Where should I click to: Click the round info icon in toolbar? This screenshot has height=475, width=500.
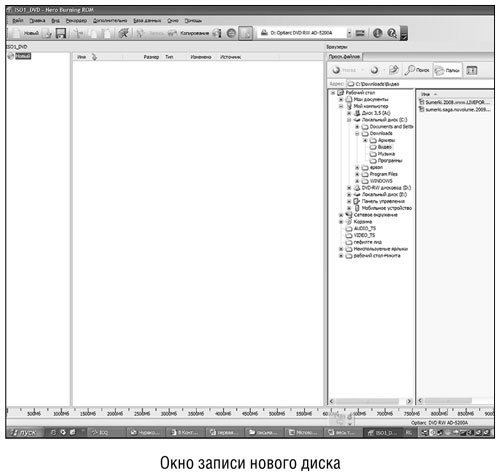(377, 33)
